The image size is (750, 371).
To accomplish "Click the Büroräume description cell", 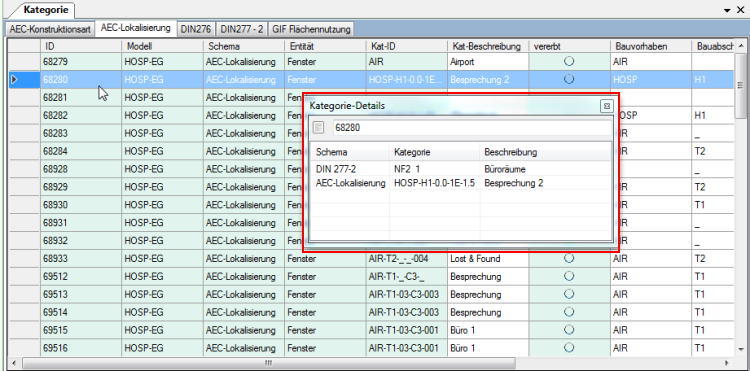I will point(545,169).
